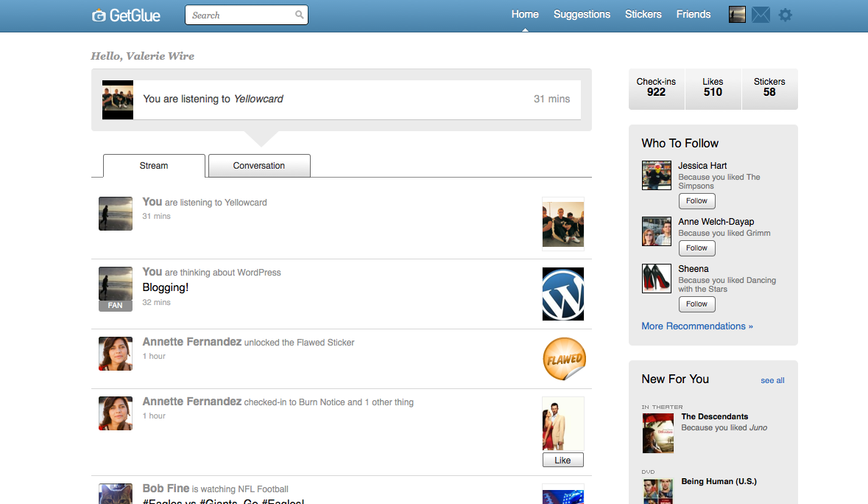This screenshot has height=504, width=868.
Task: Focus the Search input field
Action: [239, 15]
